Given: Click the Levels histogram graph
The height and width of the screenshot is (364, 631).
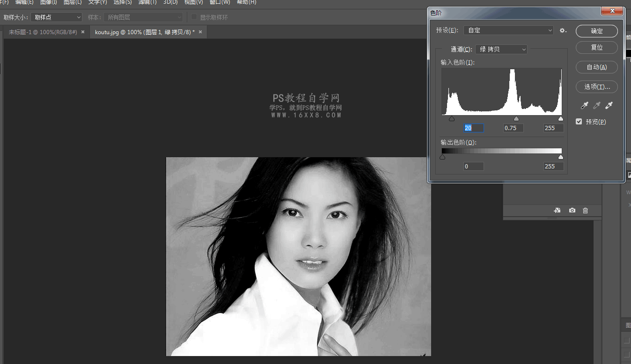Looking at the screenshot, I should (501, 91).
